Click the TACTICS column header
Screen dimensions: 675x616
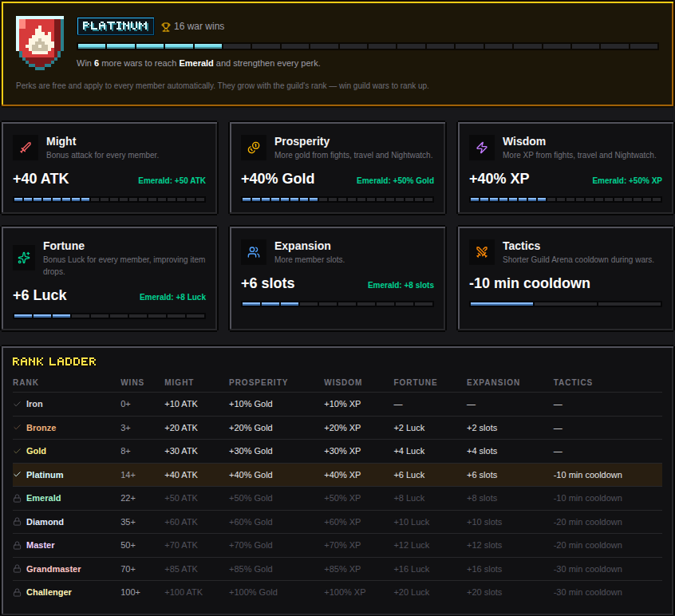[x=573, y=382]
